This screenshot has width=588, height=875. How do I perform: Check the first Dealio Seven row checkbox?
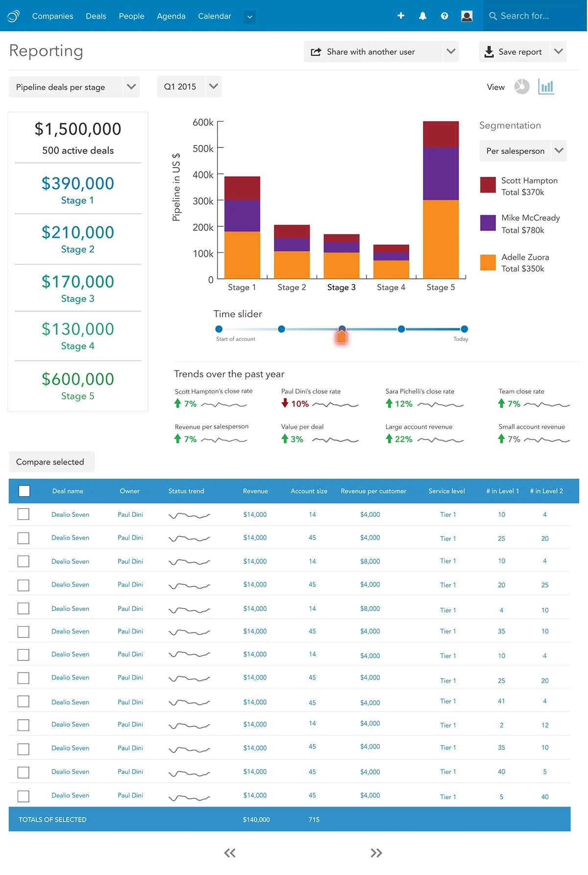click(23, 514)
